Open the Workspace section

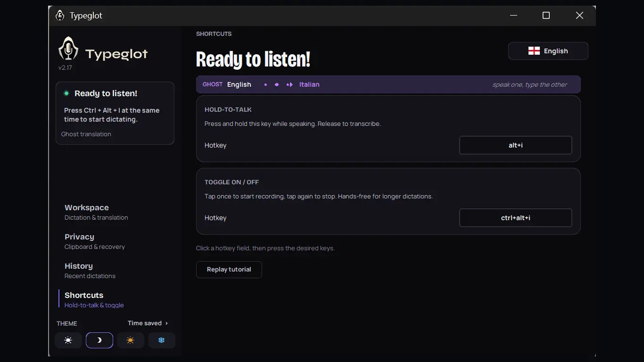[96, 212]
